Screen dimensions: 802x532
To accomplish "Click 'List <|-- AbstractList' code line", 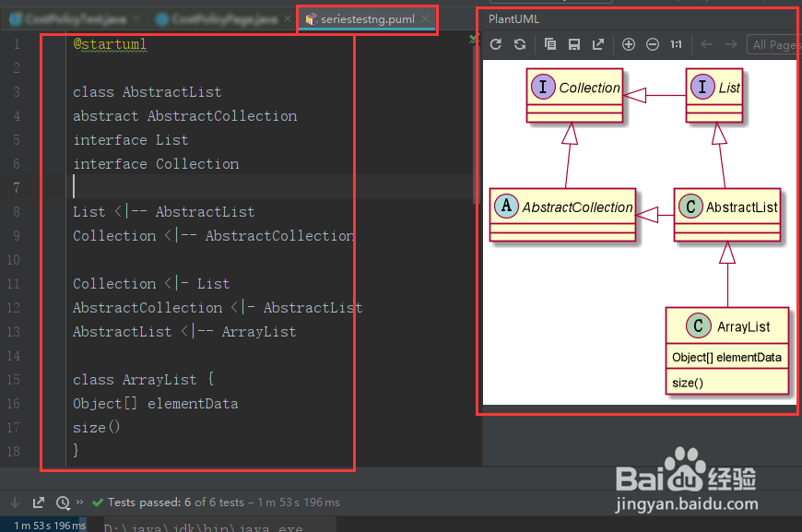I will point(164,212).
